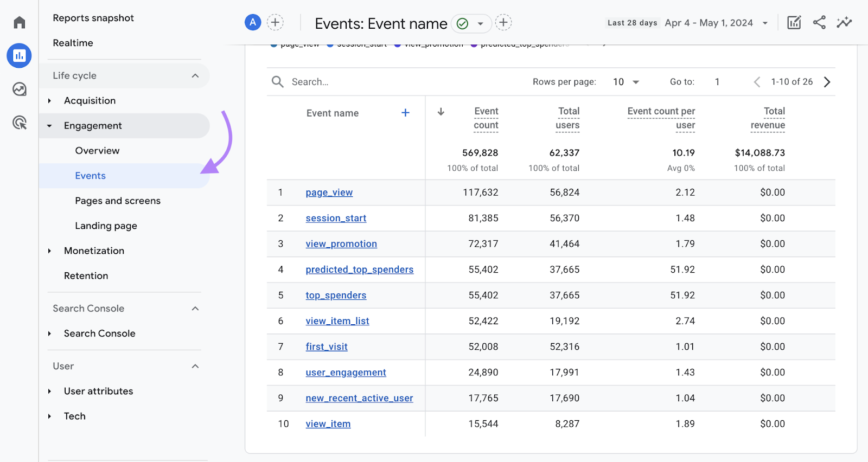Viewport: 868px width, 462px height.
Task: Go to next page of results
Action: pyautogui.click(x=827, y=82)
